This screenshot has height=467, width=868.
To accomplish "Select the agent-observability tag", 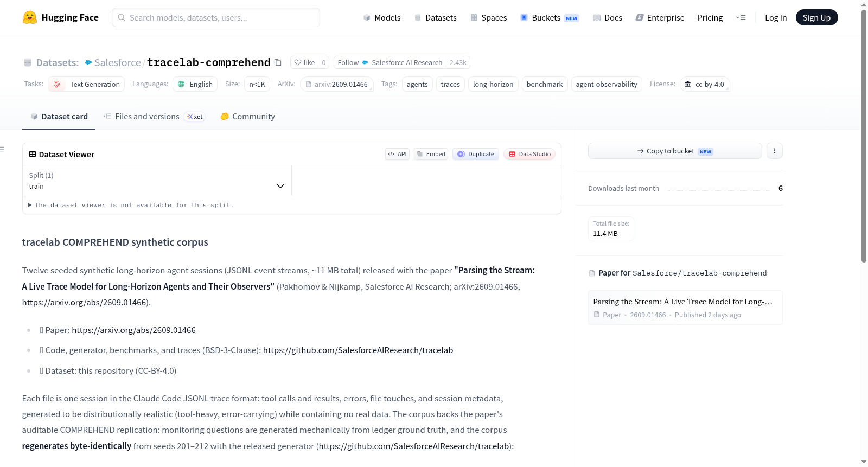I will 607,84.
